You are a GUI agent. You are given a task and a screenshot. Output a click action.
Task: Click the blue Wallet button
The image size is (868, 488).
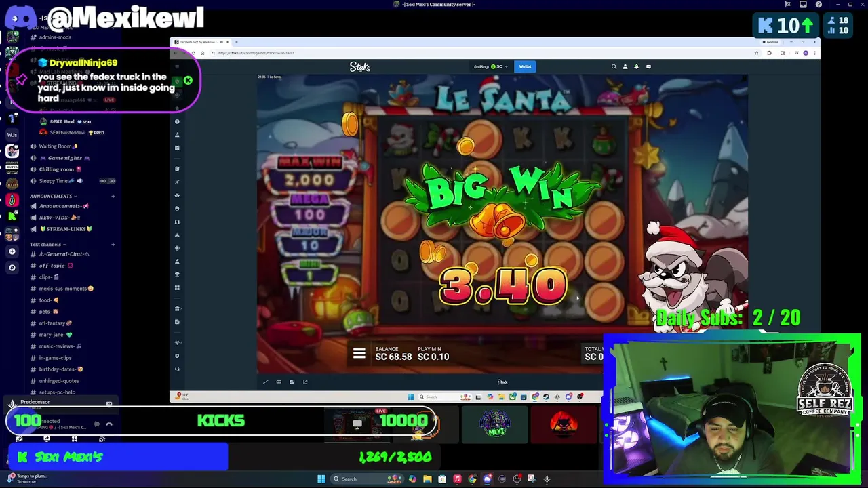tap(525, 66)
